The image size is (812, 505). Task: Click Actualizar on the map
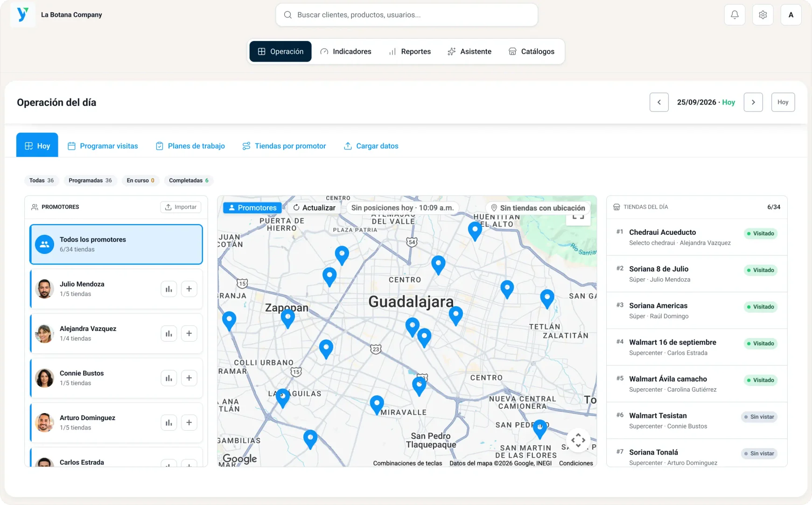pyautogui.click(x=314, y=208)
